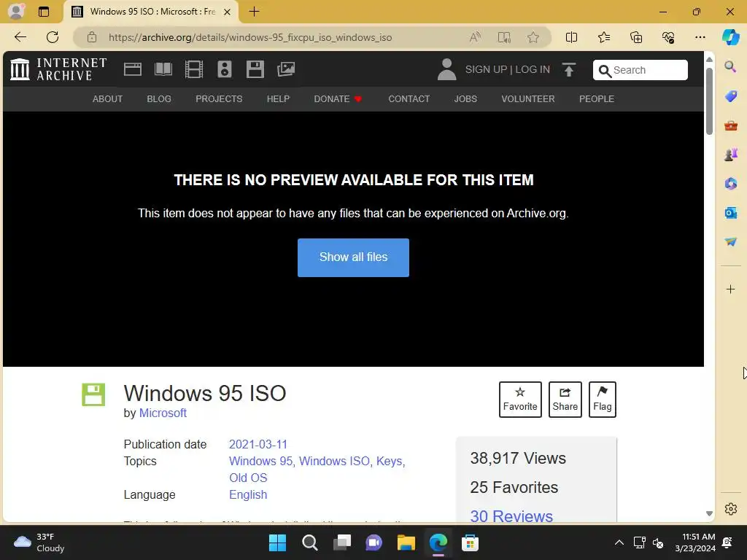Image resolution: width=747 pixels, height=560 pixels.
Task: Open the VOLUNTEER menu item
Action: 528,99
